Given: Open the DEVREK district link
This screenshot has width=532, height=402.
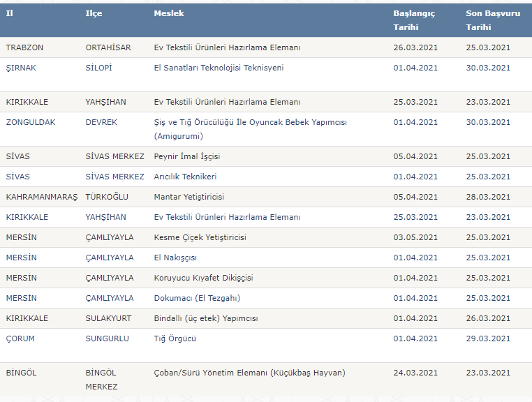Looking at the screenshot, I should [101, 122].
